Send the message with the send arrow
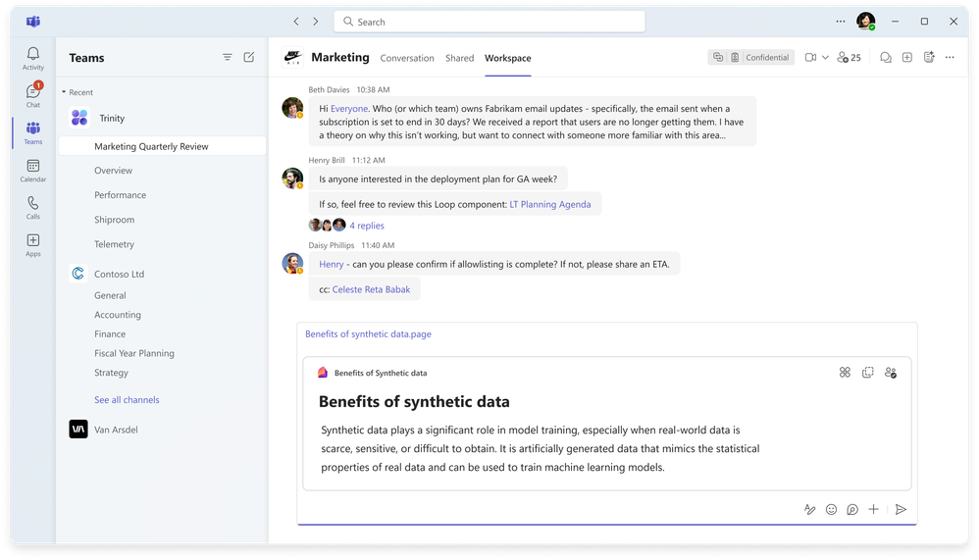Viewport: 979px width, 560px height. coord(901,509)
